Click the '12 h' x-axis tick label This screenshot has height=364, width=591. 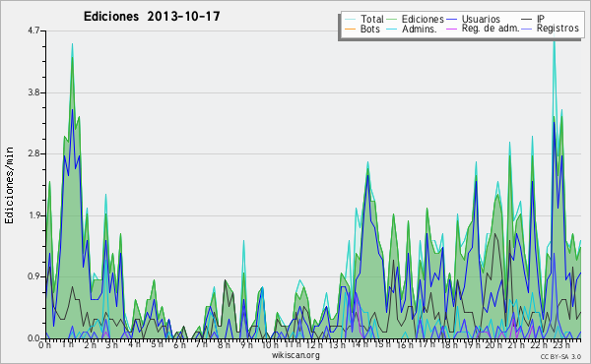313,345
